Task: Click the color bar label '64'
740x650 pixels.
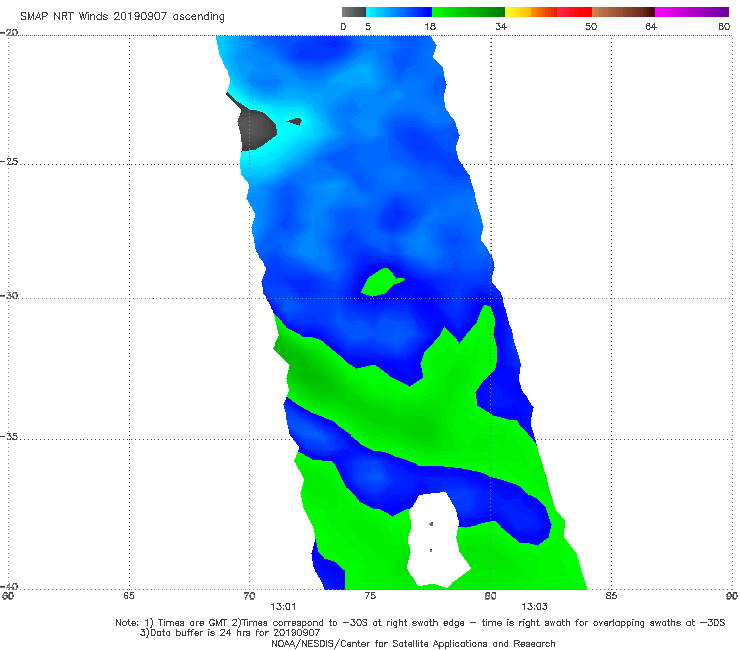Action: tap(651, 26)
